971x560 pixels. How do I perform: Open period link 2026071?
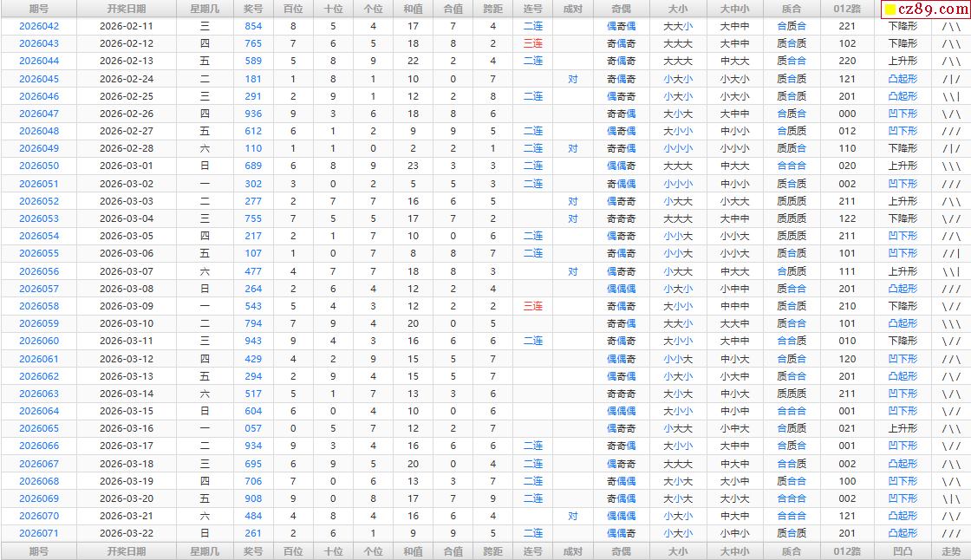click(x=39, y=534)
